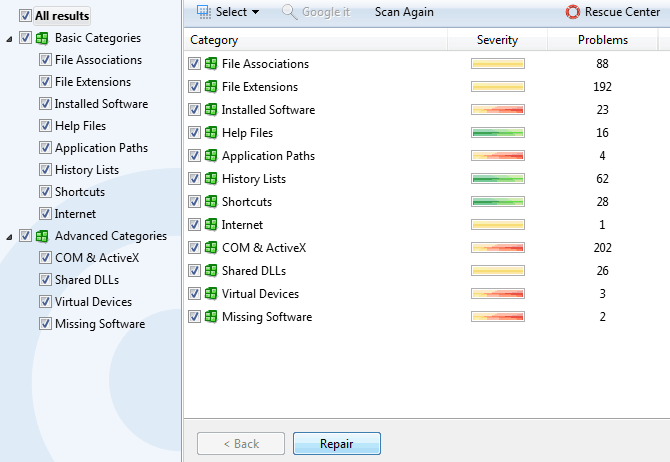Open the Select dropdown arrow

(255, 13)
